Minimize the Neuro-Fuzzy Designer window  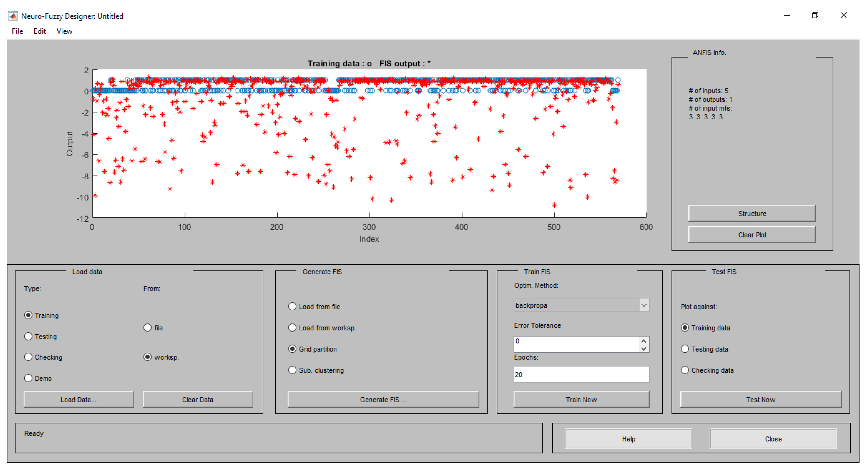click(x=787, y=15)
